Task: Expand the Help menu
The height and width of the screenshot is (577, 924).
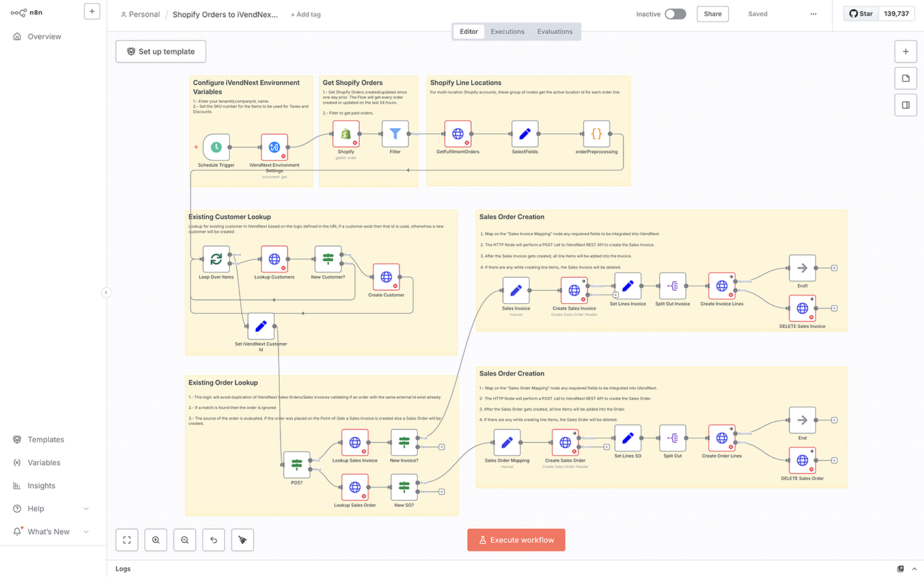Action: (86, 509)
